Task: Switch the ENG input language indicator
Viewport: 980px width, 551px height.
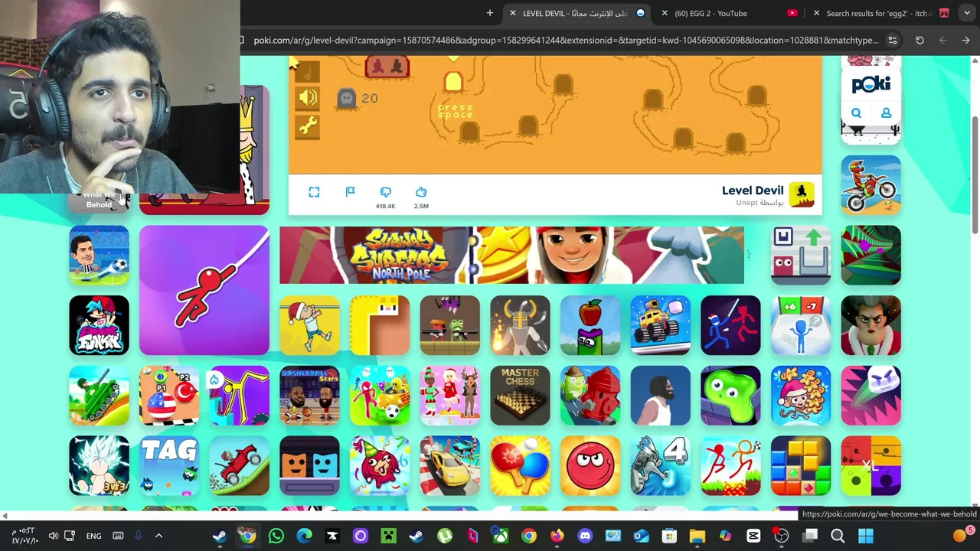Action: click(x=93, y=536)
